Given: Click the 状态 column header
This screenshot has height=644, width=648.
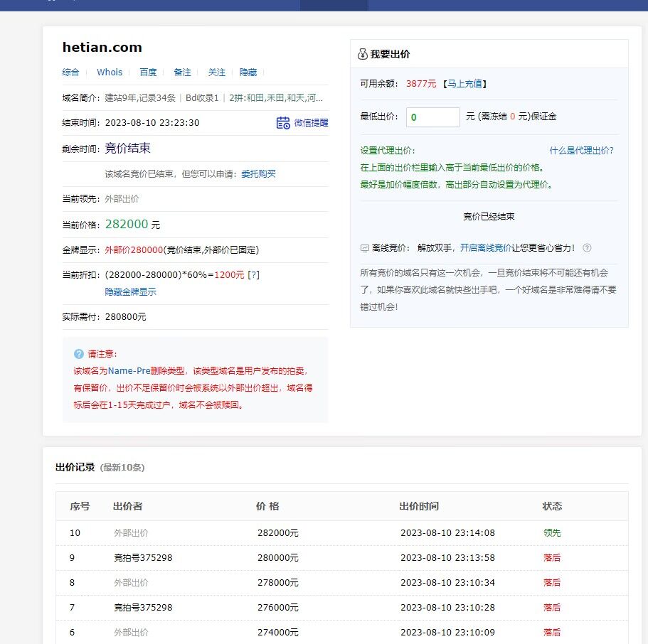Looking at the screenshot, I should pyautogui.click(x=552, y=506).
